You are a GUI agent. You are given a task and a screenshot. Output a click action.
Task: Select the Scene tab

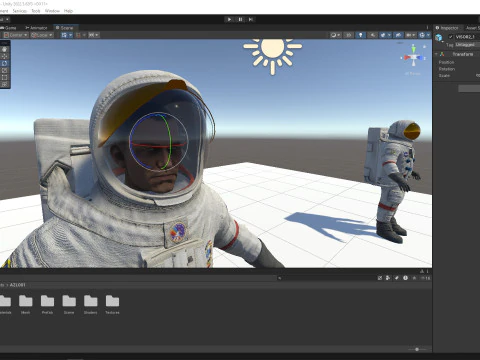click(65, 28)
